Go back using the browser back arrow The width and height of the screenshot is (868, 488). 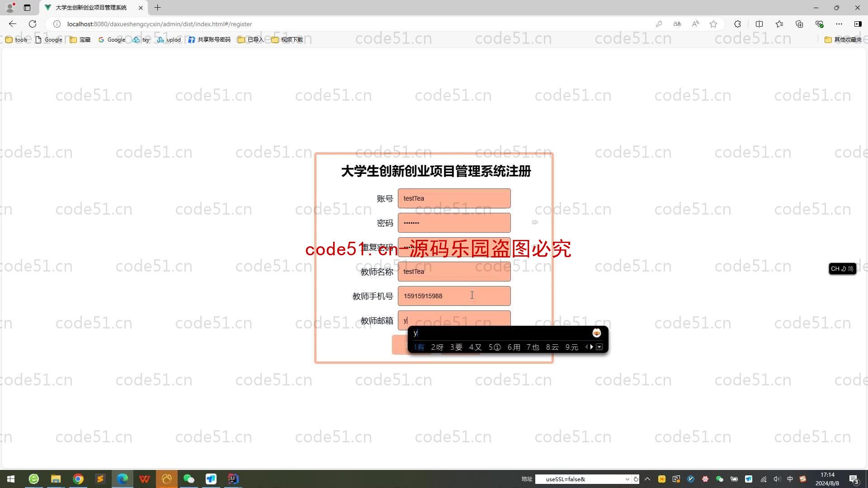tap(12, 24)
